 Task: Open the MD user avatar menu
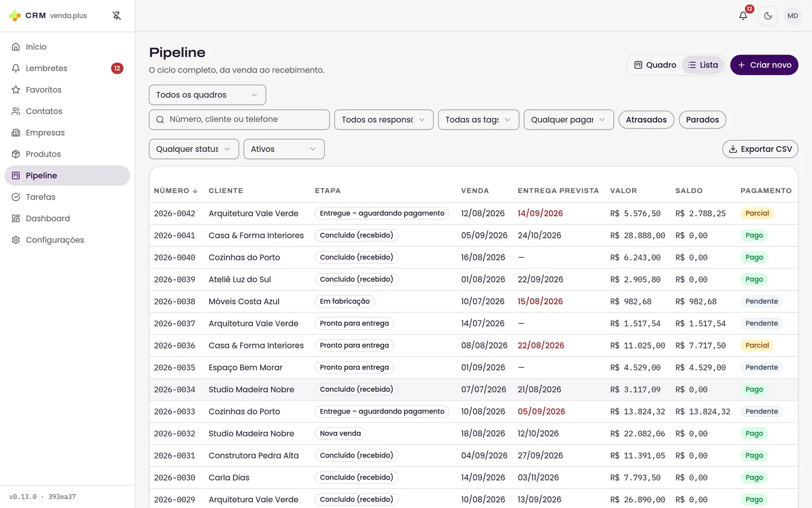793,16
